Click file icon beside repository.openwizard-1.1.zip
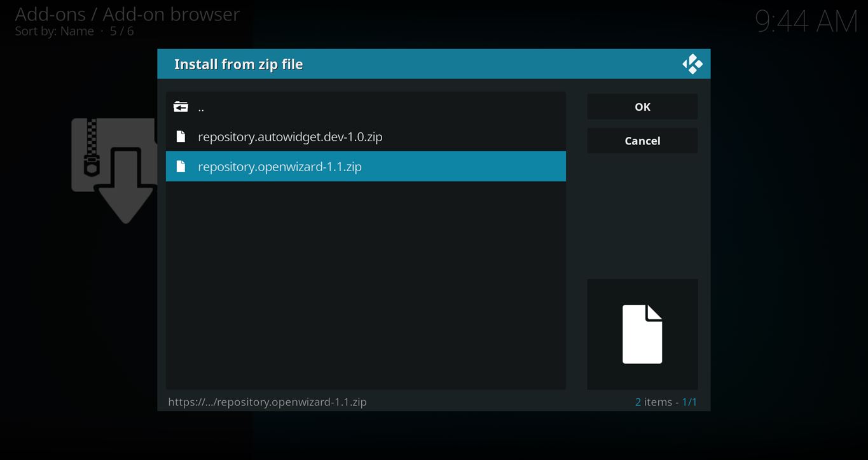This screenshot has width=868, height=460. pyautogui.click(x=181, y=167)
